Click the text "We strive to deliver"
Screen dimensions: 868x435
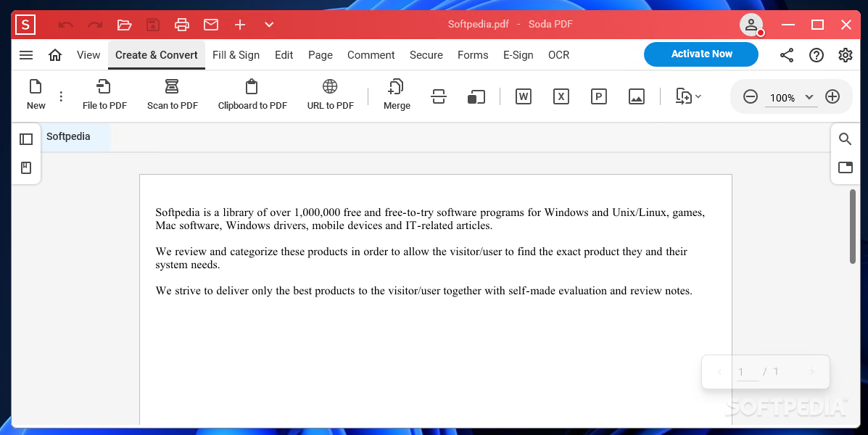pyautogui.click(x=202, y=291)
